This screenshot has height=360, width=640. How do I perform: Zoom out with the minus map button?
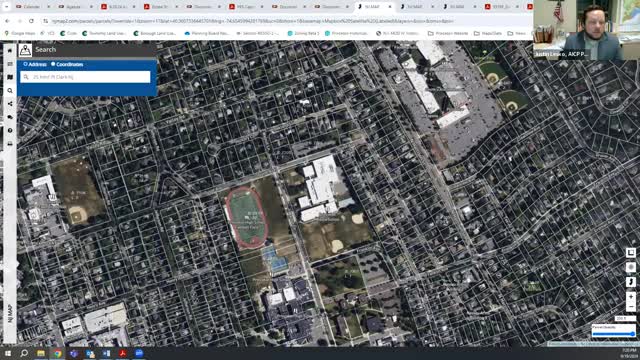pyautogui.click(x=631, y=307)
